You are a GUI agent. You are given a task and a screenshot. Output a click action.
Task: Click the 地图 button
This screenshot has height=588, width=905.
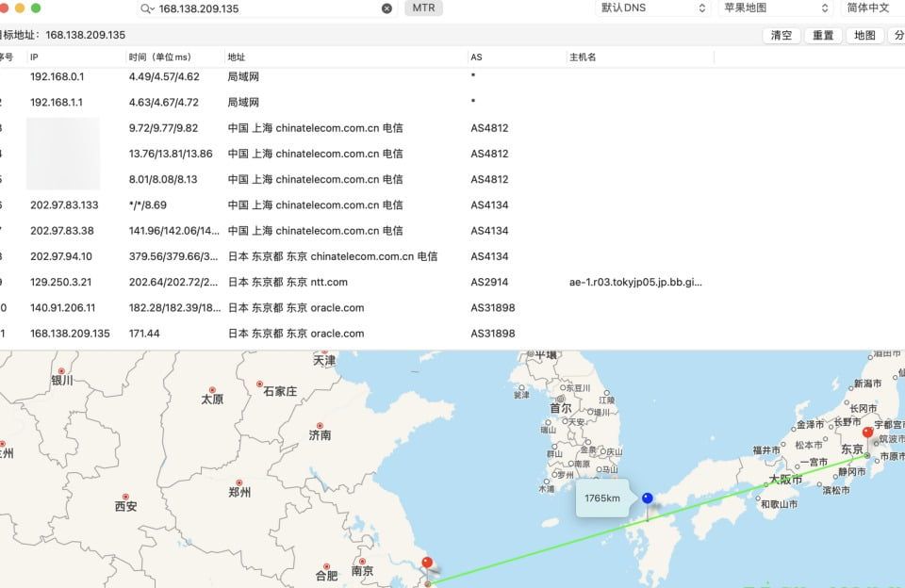[864, 35]
